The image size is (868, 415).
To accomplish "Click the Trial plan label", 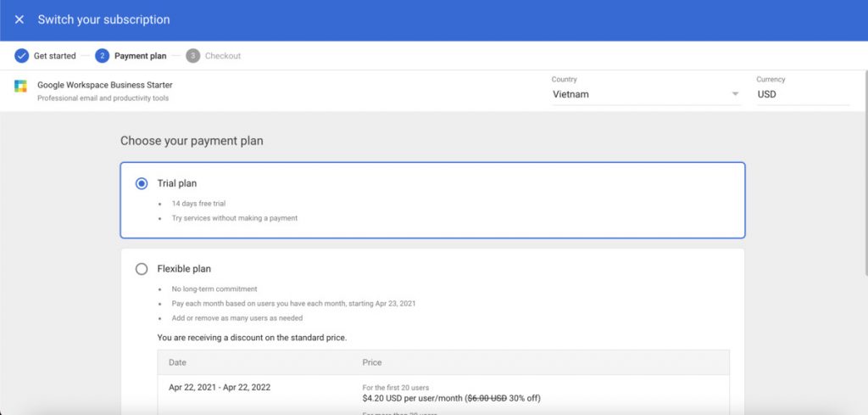I will pos(176,183).
